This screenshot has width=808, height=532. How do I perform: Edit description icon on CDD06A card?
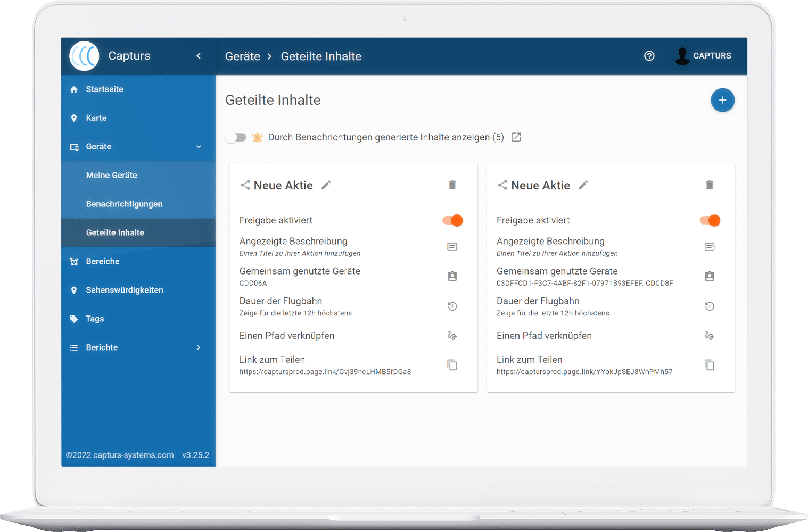452,247
